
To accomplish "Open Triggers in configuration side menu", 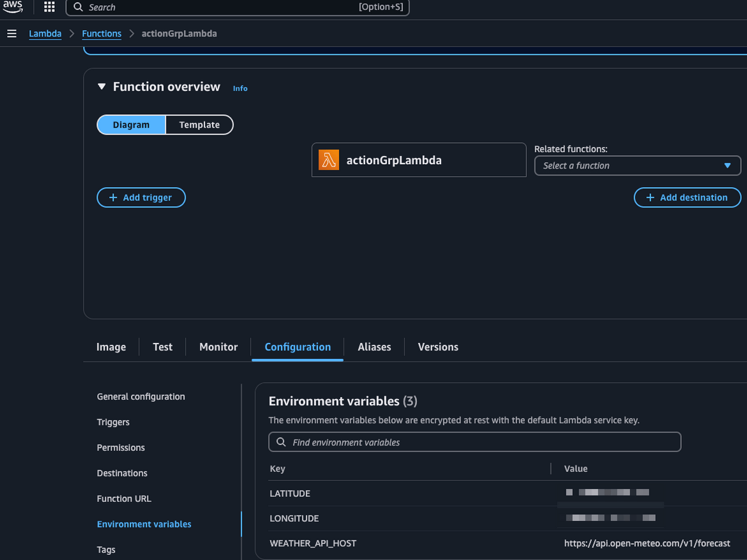I will [113, 422].
